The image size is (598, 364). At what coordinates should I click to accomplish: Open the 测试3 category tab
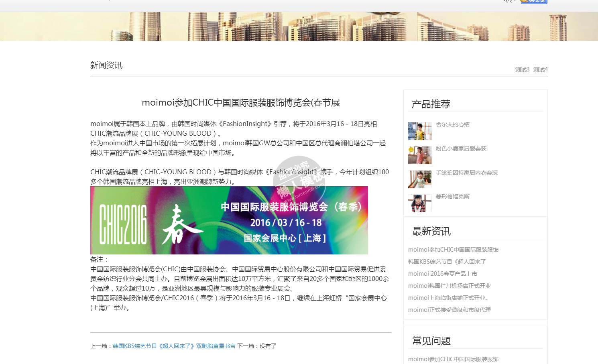point(522,69)
